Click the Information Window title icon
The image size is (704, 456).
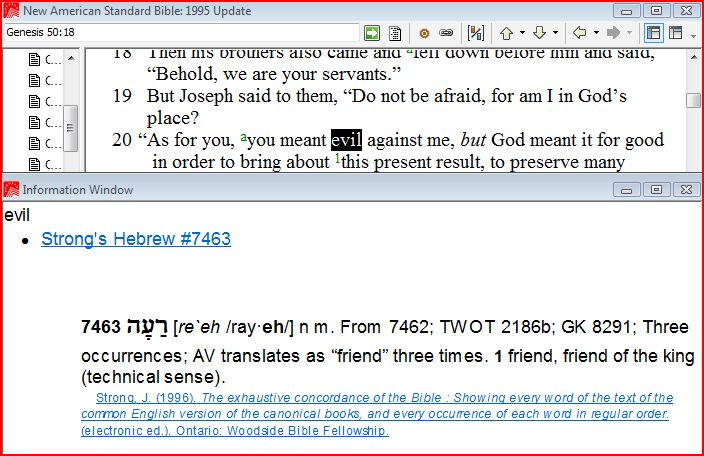tap(11, 189)
